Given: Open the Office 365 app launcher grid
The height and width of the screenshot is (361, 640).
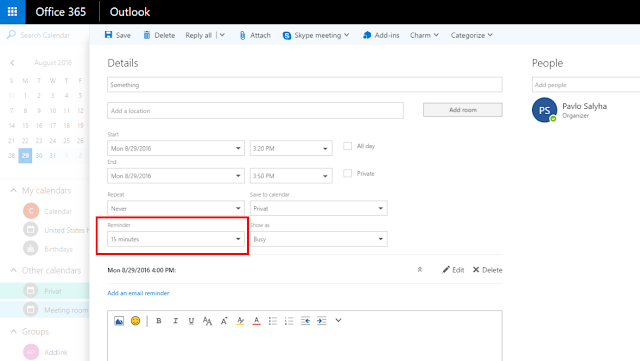Looking at the screenshot, I should 12,12.
